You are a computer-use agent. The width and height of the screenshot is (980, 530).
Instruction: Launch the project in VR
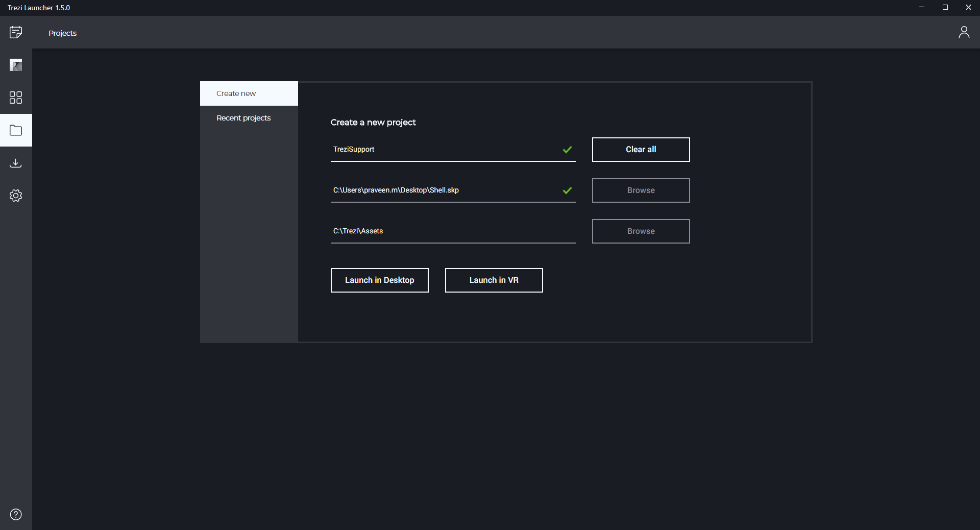pos(494,280)
